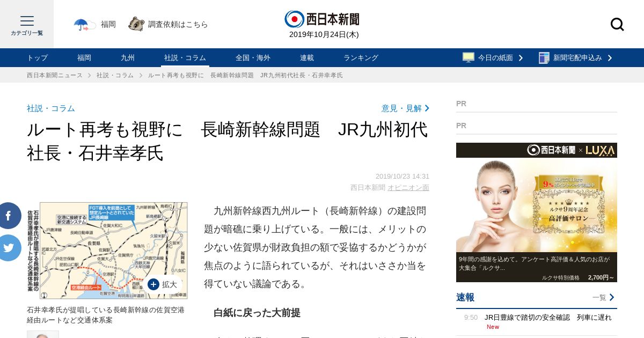This screenshot has width=644, height=338.
Task: Click the chevron next to 意見・見解
Action: coord(427,108)
